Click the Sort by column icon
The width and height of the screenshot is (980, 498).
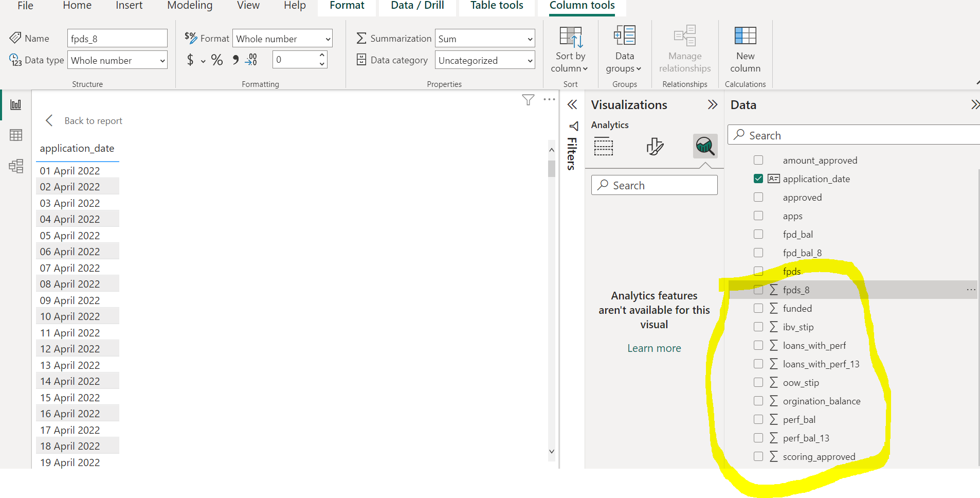coord(570,37)
